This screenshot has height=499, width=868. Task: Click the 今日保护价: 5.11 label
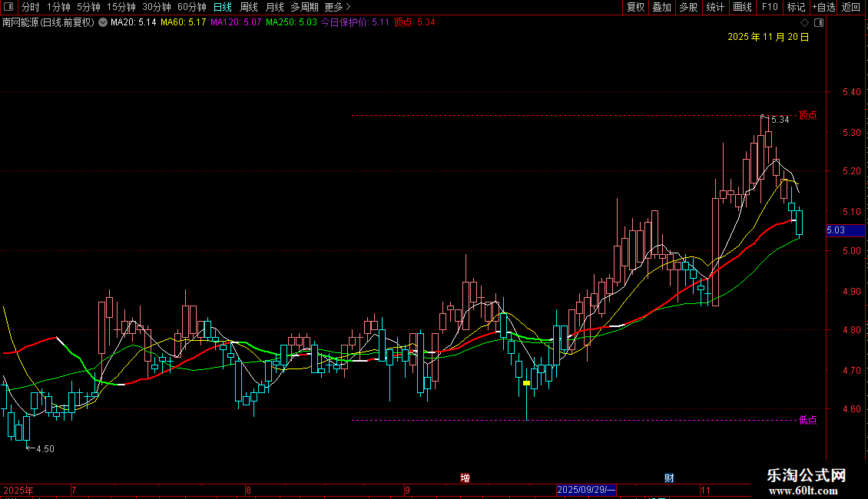[x=355, y=23]
